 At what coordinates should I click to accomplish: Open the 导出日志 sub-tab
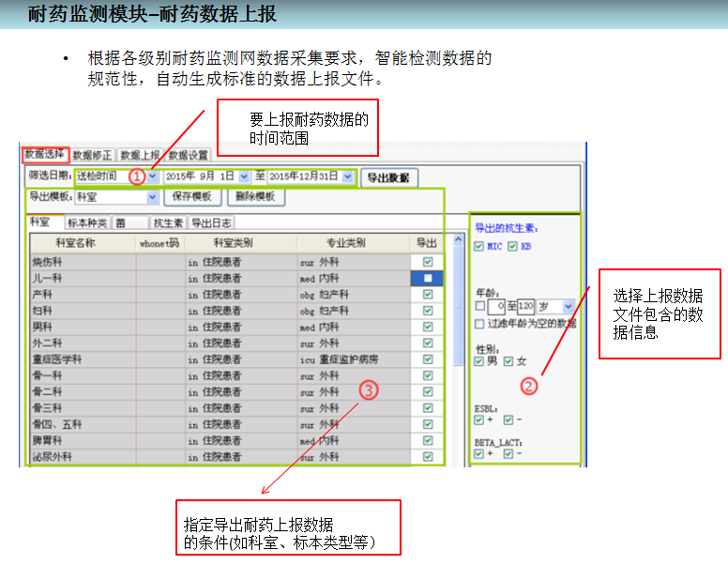[x=212, y=223]
